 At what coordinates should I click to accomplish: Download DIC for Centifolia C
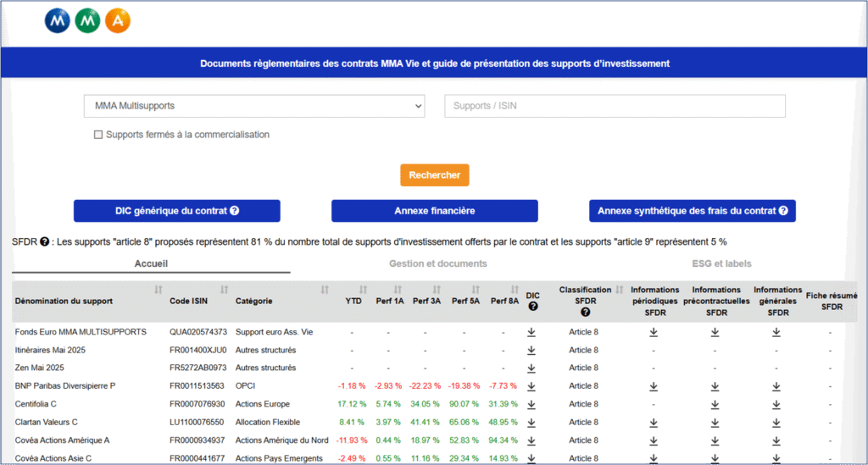pyautogui.click(x=531, y=405)
